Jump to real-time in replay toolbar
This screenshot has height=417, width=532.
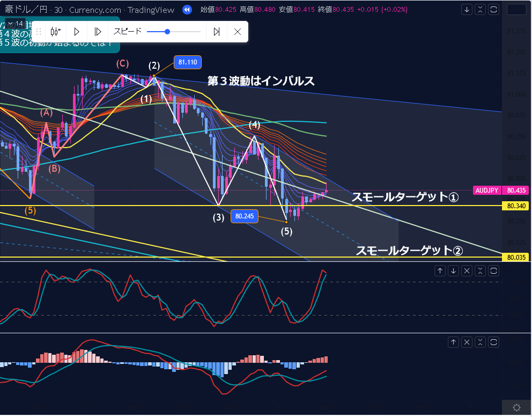tap(217, 32)
